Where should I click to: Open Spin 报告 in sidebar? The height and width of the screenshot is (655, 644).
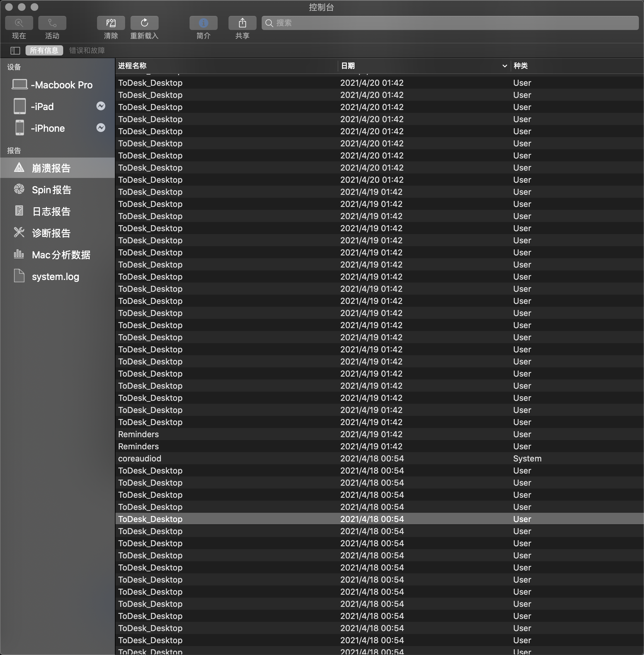coord(57,190)
